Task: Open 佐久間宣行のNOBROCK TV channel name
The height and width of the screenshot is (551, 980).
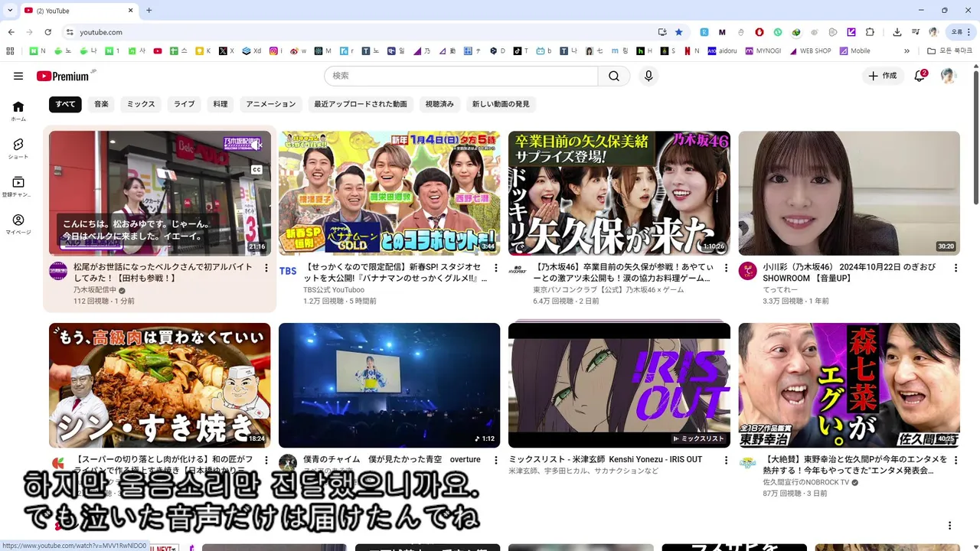Action: point(805,482)
